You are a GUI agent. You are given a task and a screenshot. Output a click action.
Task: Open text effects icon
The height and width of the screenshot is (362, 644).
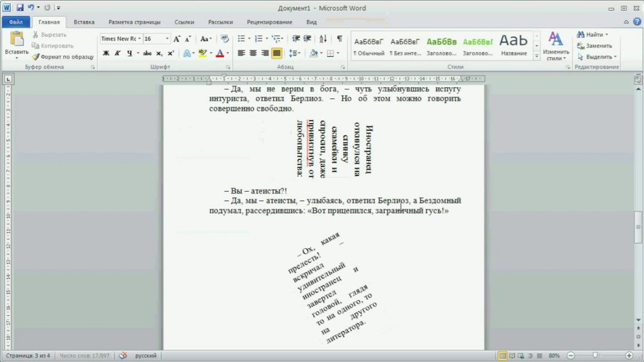187,53
